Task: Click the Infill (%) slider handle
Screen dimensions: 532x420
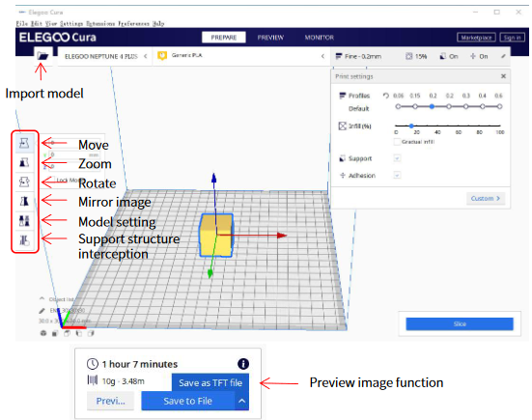Action: click(411, 126)
